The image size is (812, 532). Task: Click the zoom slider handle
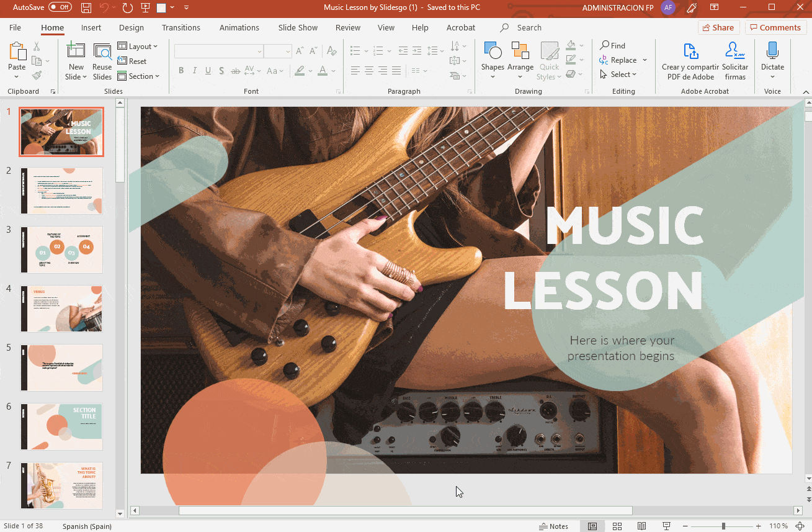pyautogui.click(x=723, y=526)
